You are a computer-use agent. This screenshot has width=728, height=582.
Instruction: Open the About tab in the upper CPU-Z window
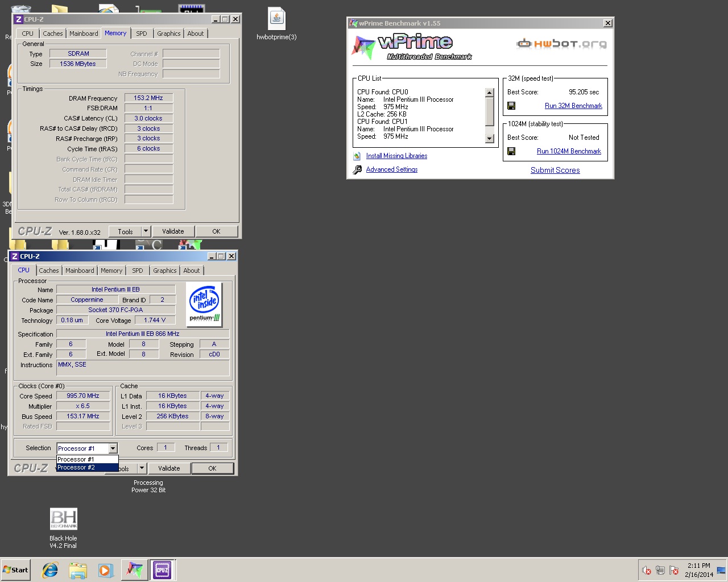coord(196,34)
